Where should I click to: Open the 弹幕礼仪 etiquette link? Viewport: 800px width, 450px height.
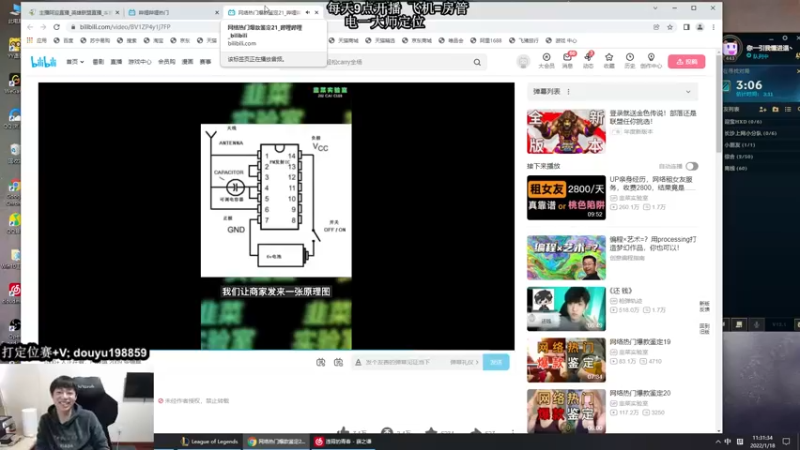pos(464,362)
